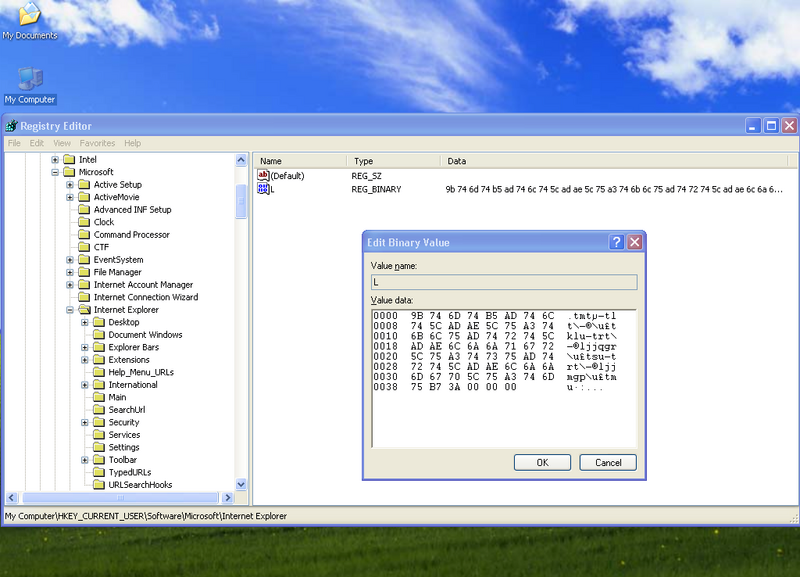Collapse the Internet Explorer key
This screenshot has width=800, height=577.
(70, 310)
